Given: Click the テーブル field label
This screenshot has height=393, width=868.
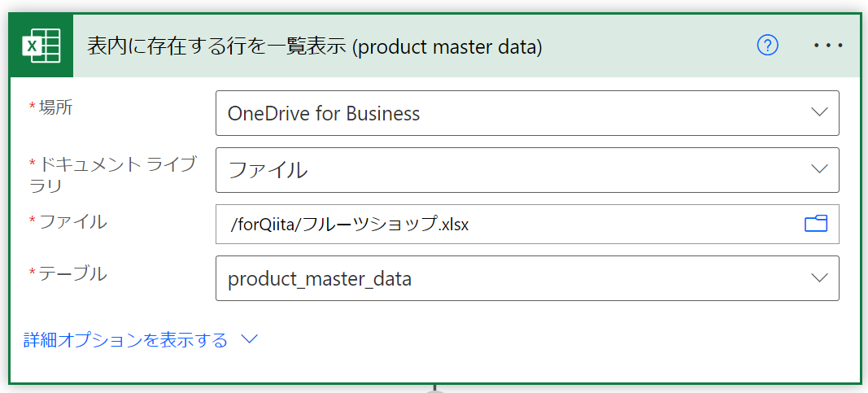Looking at the screenshot, I should 72,274.
